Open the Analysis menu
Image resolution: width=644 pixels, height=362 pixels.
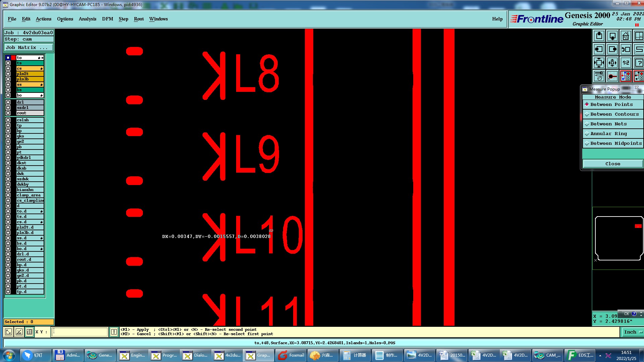pos(87,19)
